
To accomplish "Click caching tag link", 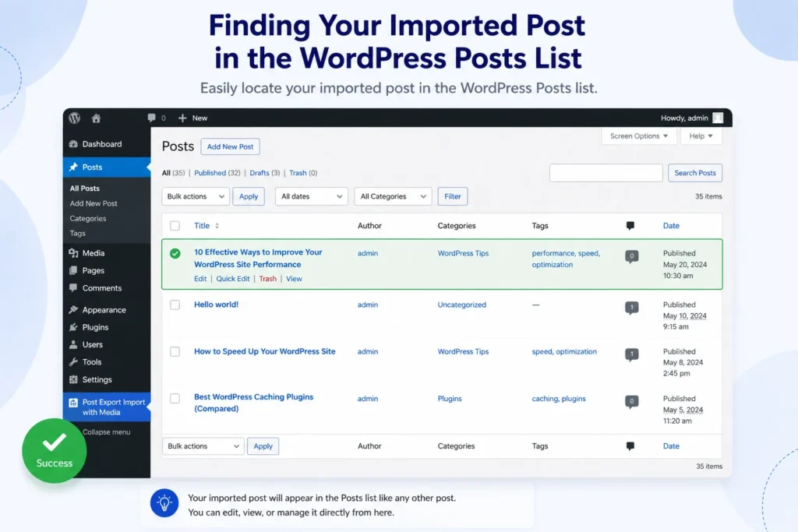I will 545,399.
